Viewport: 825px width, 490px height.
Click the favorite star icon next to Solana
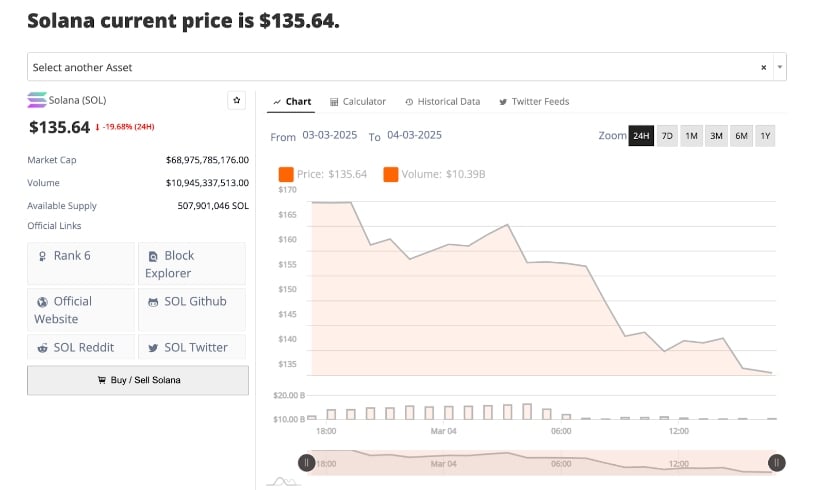tap(237, 100)
